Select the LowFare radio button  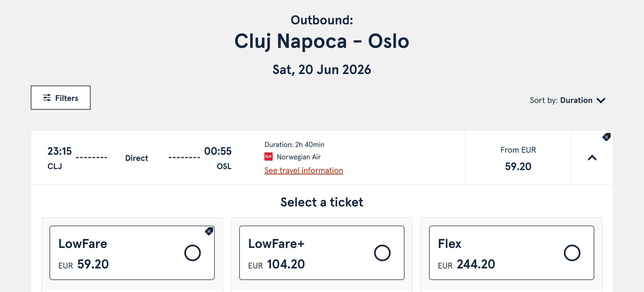192,253
